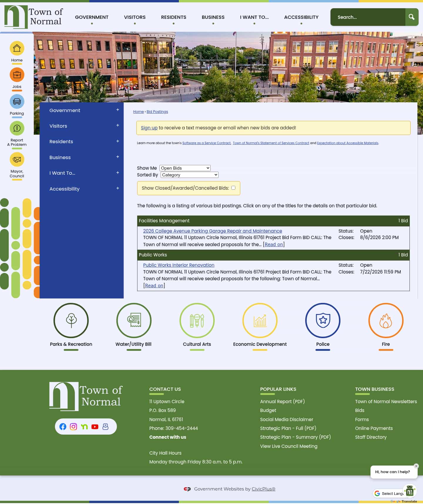Toggle Show Closed/Awarded/Cancelled Bids checkbox
Image resolution: width=423 pixels, height=504 pixels.
(x=233, y=188)
